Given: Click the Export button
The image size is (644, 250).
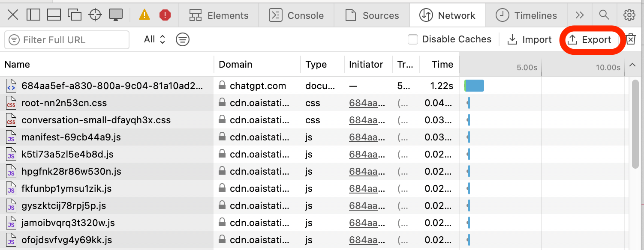Looking at the screenshot, I should tap(590, 40).
